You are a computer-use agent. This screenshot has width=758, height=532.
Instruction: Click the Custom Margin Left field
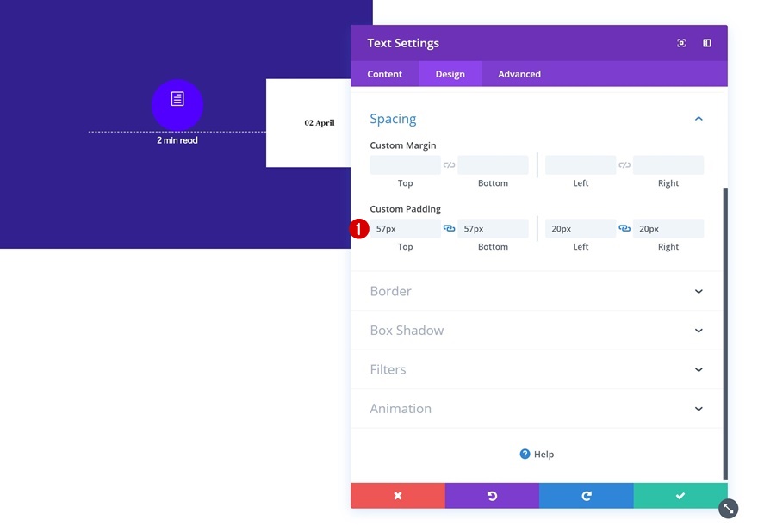point(580,164)
